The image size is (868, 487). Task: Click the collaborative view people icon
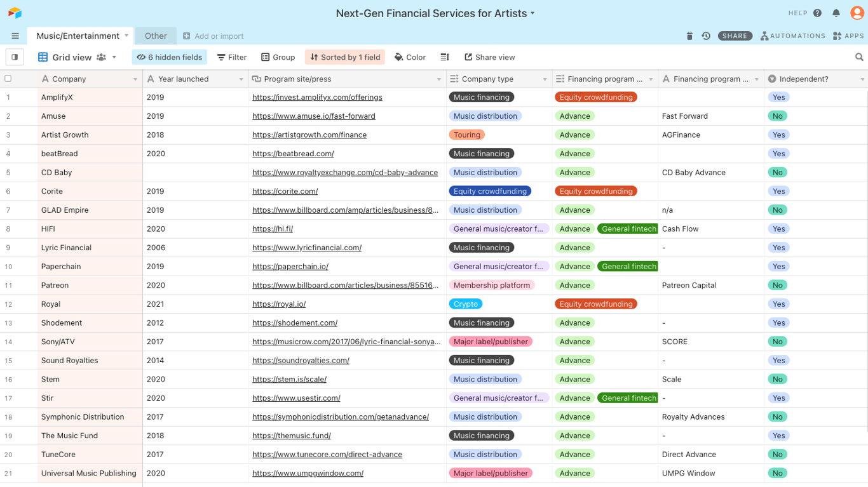pos(101,57)
